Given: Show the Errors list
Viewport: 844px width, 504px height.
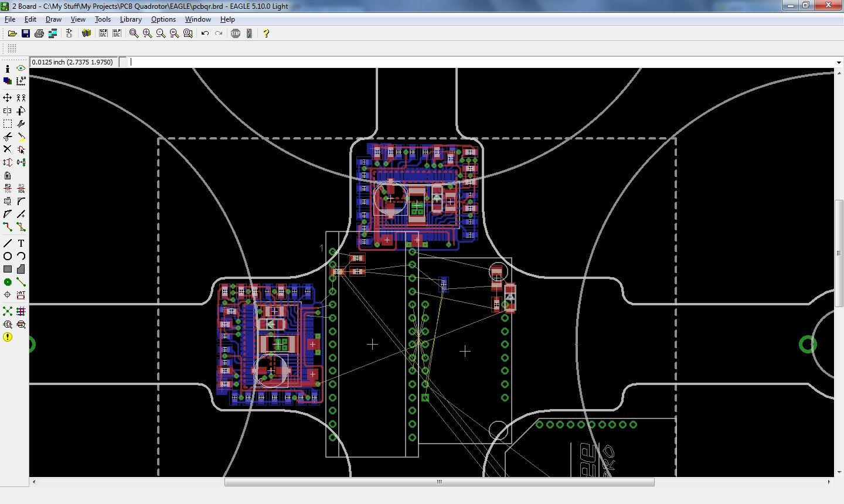Looking at the screenshot, I should click(8, 338).
